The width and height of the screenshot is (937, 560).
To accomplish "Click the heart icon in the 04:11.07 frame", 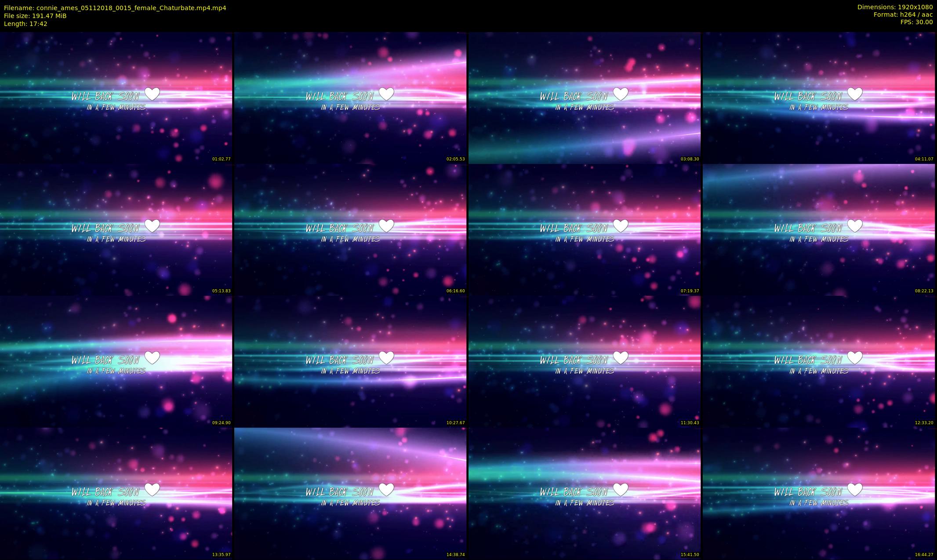I will [855, 94].
